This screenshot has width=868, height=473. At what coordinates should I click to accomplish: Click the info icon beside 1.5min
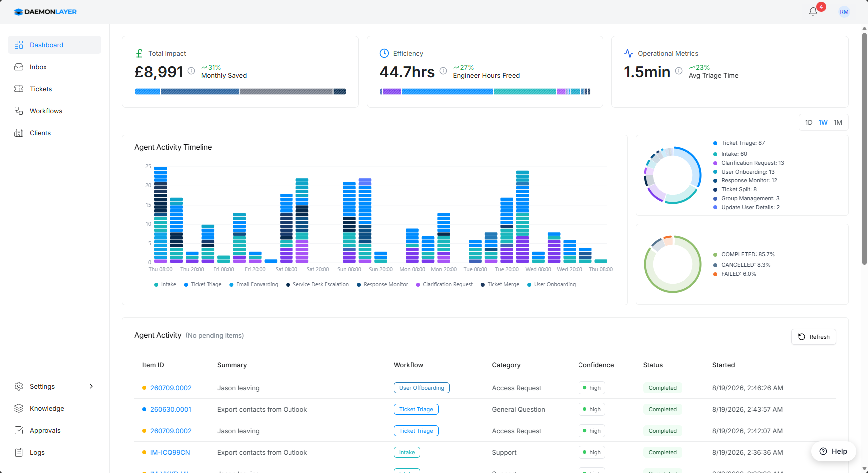tap(679, 71)
